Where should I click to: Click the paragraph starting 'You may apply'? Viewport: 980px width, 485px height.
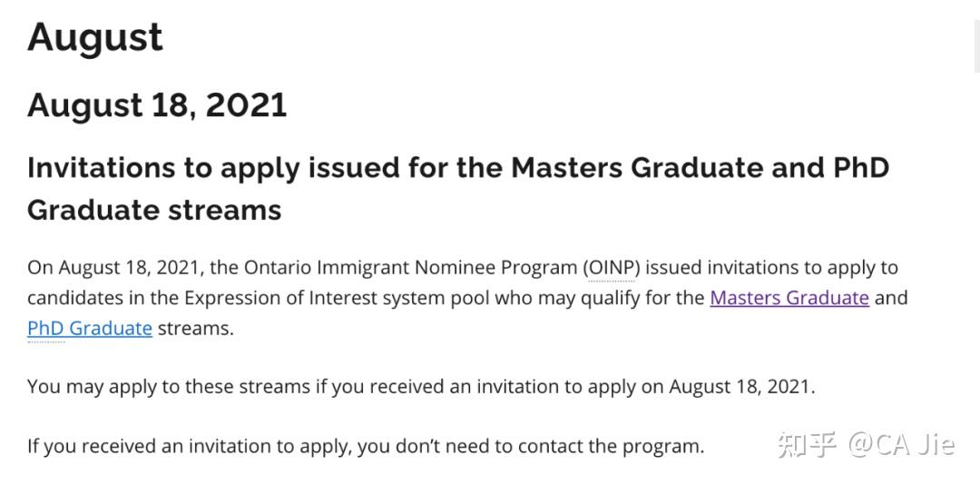point(421,386)
